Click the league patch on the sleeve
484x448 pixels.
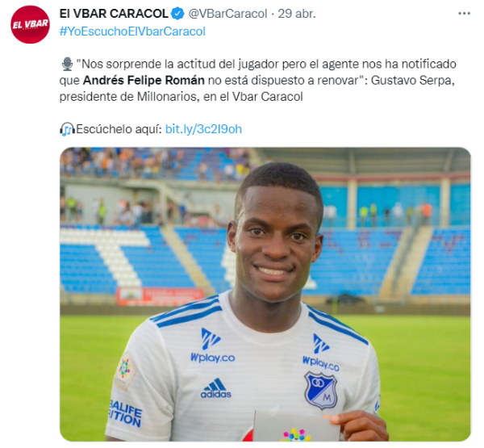tap(125, 371)
